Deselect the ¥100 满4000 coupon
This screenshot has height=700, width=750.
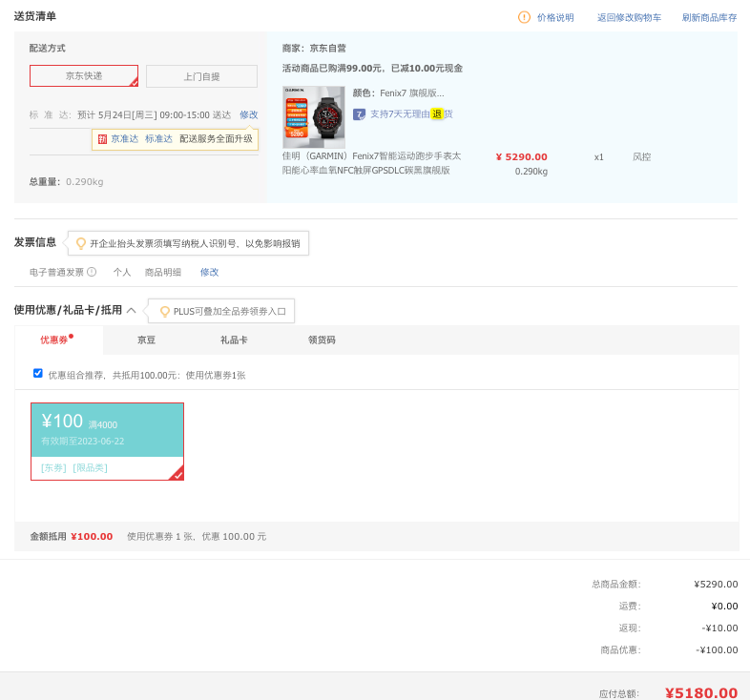[107, 442]
